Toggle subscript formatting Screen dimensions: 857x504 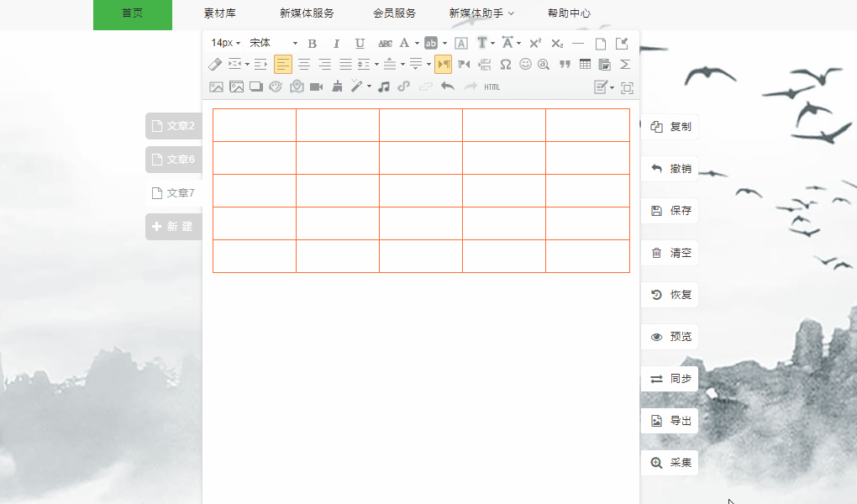[557, 44]
